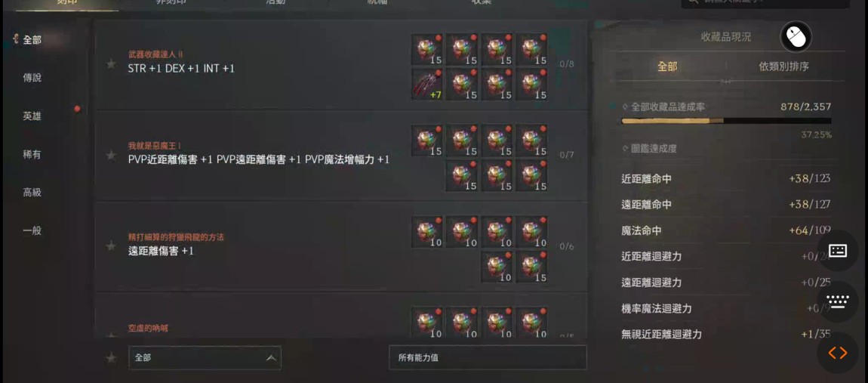Click the mouse overlay icon at top right
The image size is (868, 383).
click(x=796, y=37)
